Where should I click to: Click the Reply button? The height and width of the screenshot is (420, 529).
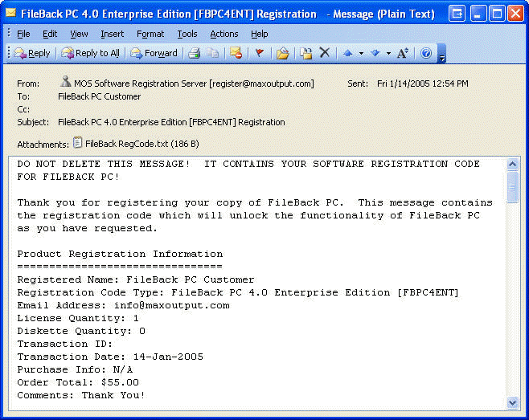click(x=32, y=53)
